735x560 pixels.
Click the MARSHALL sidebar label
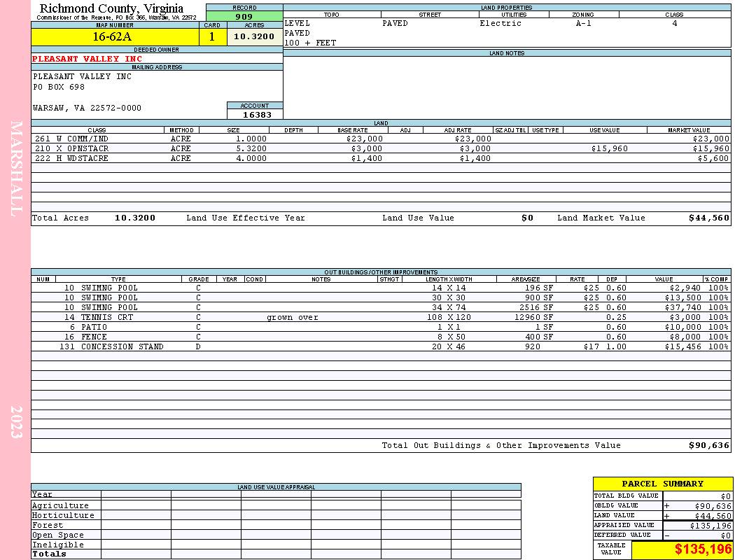[x=16, y=169]
